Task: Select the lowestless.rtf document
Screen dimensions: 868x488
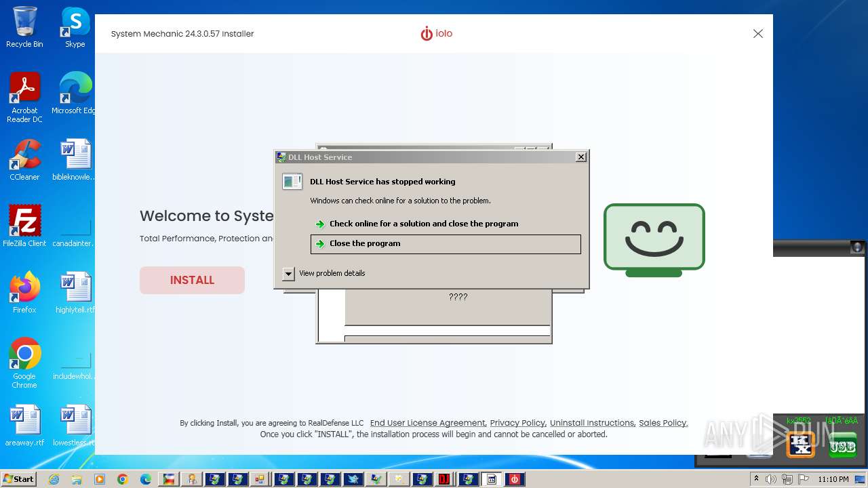Action: (x=75, y=426)
